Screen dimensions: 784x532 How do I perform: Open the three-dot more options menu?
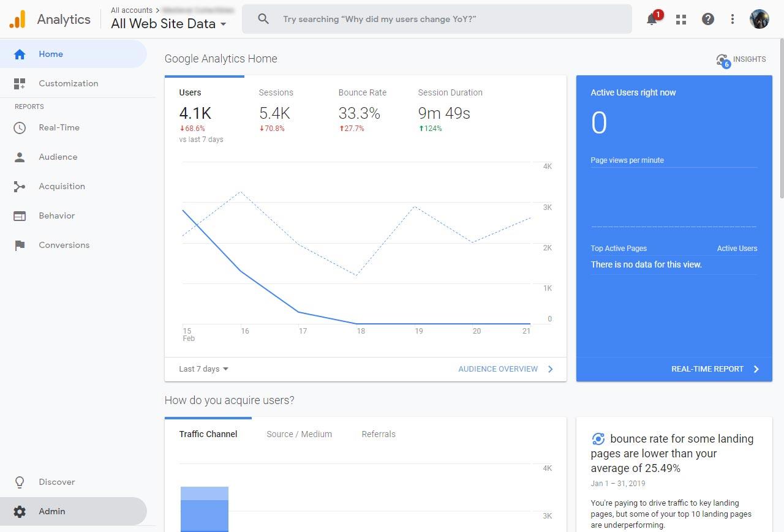coord(733,19)
